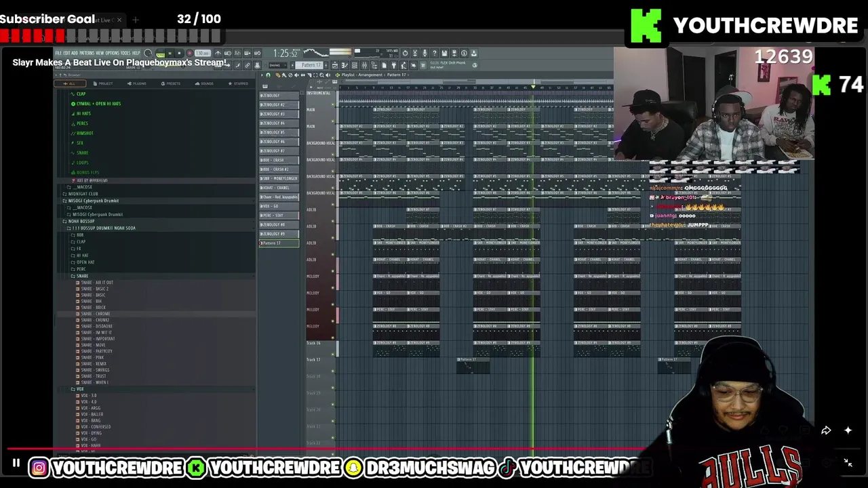Expand the MIDNIGHT CLUB folder
This screenshot has width=868, height=488.
pos(83,194)
